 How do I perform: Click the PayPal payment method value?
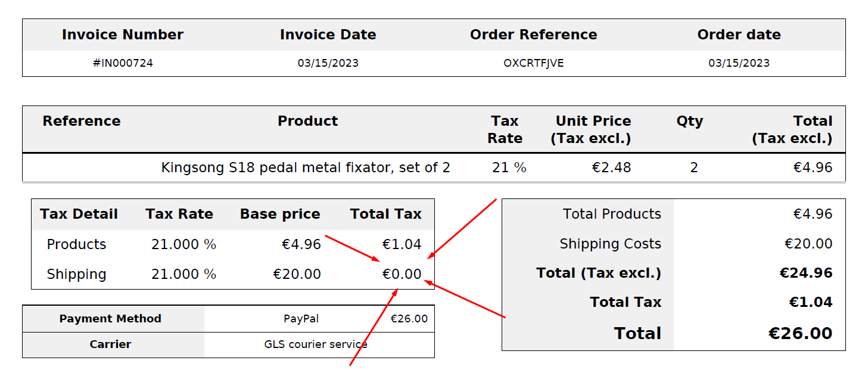[301, 319]
